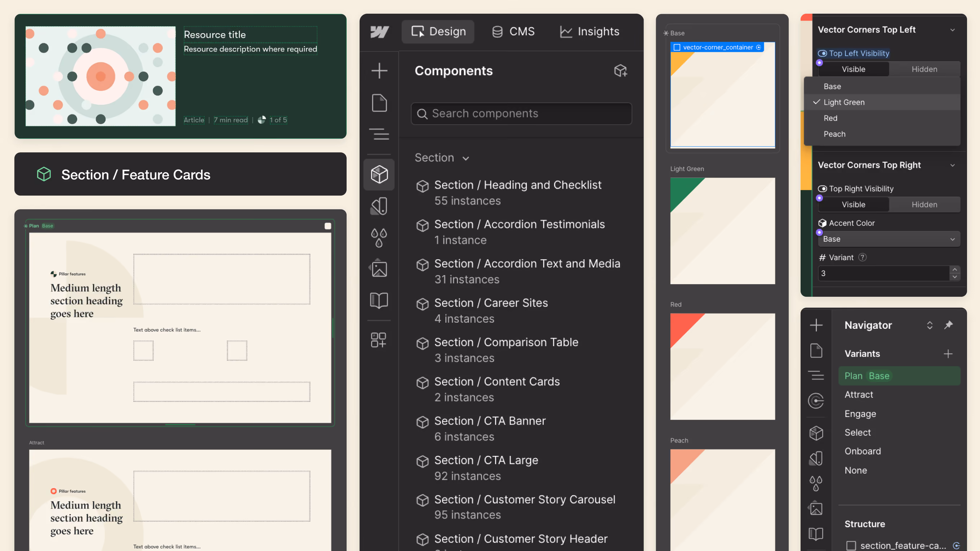
Task: Pin the Navigator panel
Action: pyautogui.click(x=948, y=325)
